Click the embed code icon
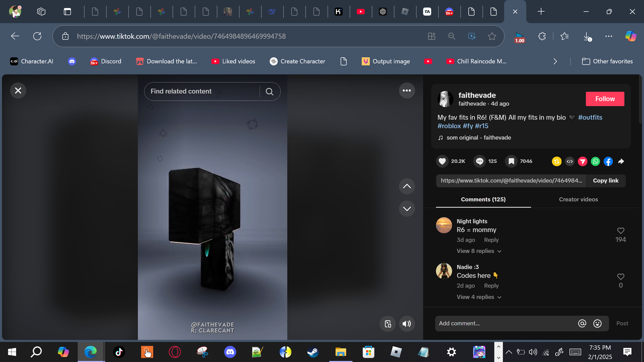 pos(570,161)
